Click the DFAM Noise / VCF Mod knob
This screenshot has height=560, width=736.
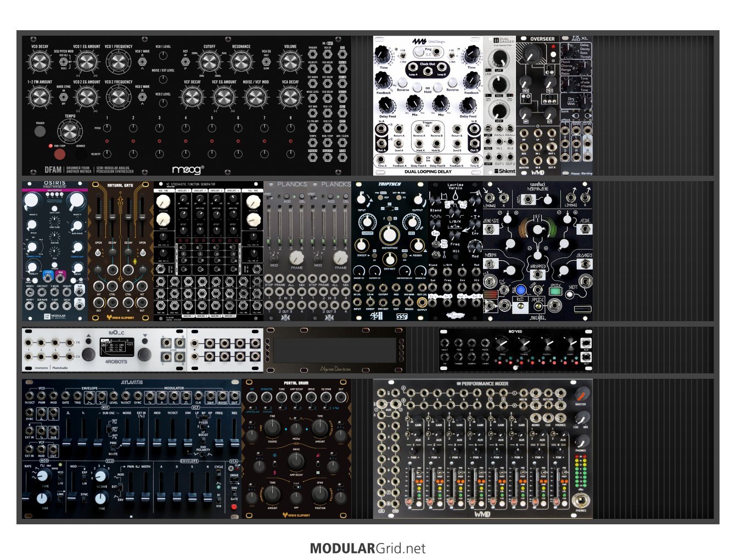coord(256,98)
